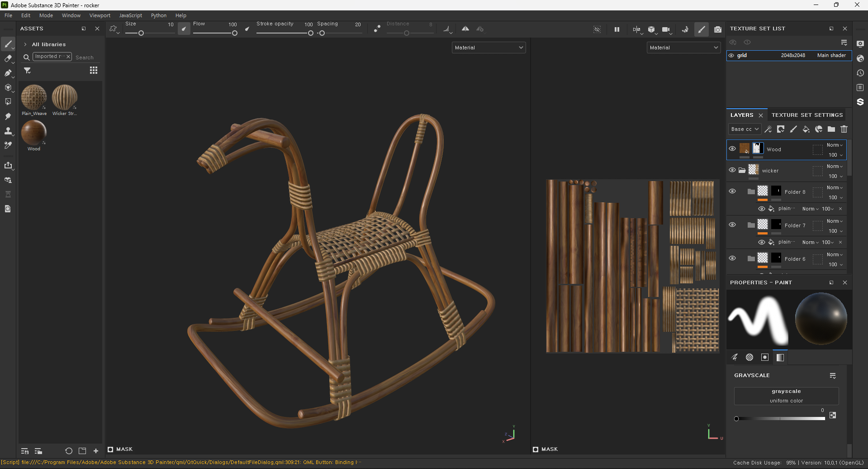
Task: Click the grayscale uniform color button
Action: point(786,396)
